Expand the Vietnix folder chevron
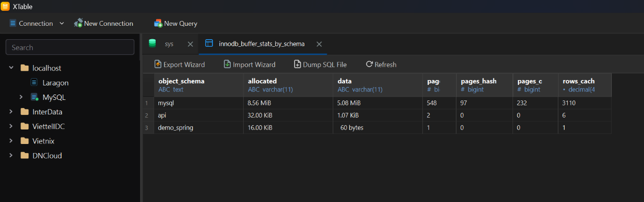 point(11,141)
